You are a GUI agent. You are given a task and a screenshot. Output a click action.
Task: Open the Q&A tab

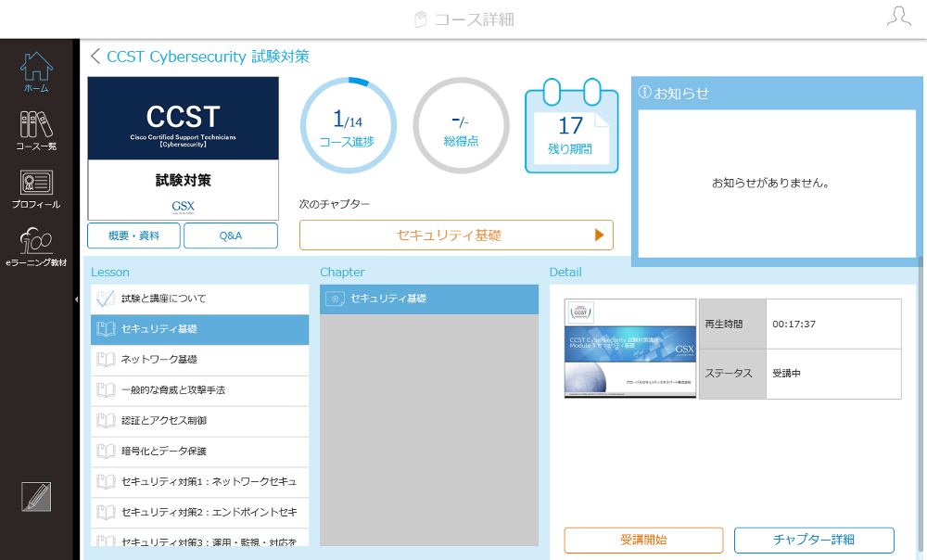(231, 235)
